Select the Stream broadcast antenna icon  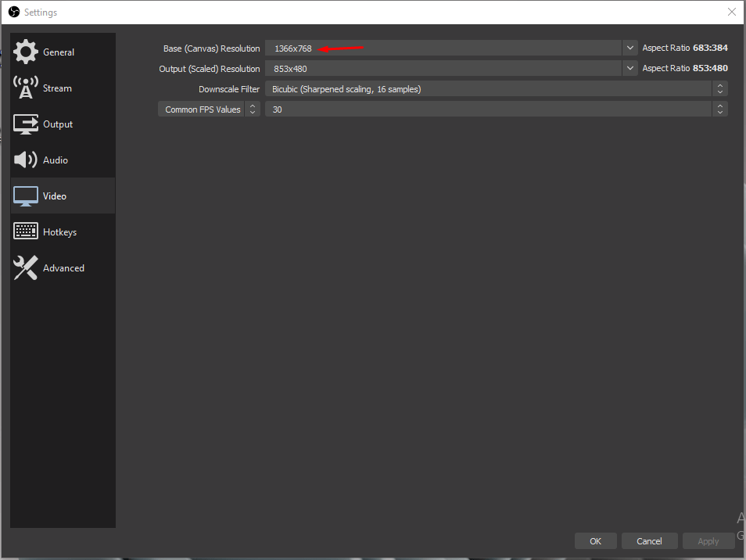point(25,88)
